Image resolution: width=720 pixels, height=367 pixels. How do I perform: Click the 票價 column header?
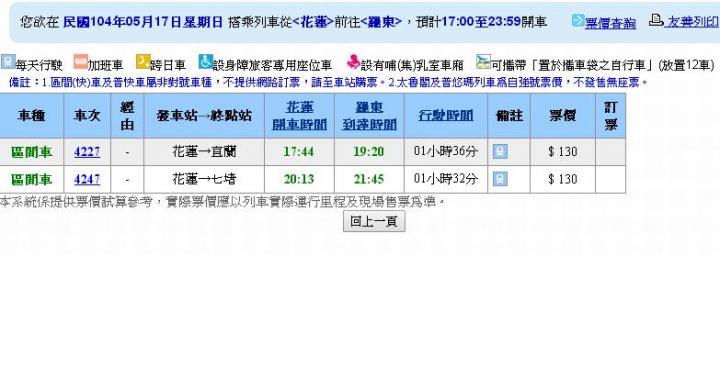(x=562, y=115)
